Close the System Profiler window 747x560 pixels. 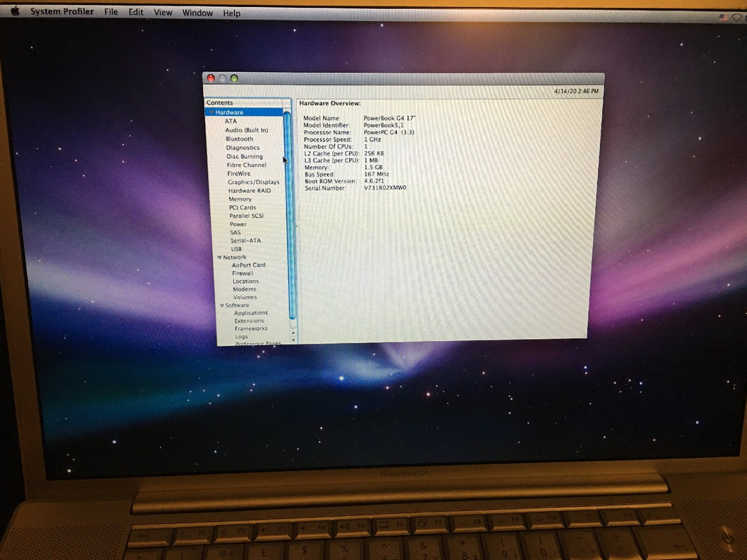[211, 78]
